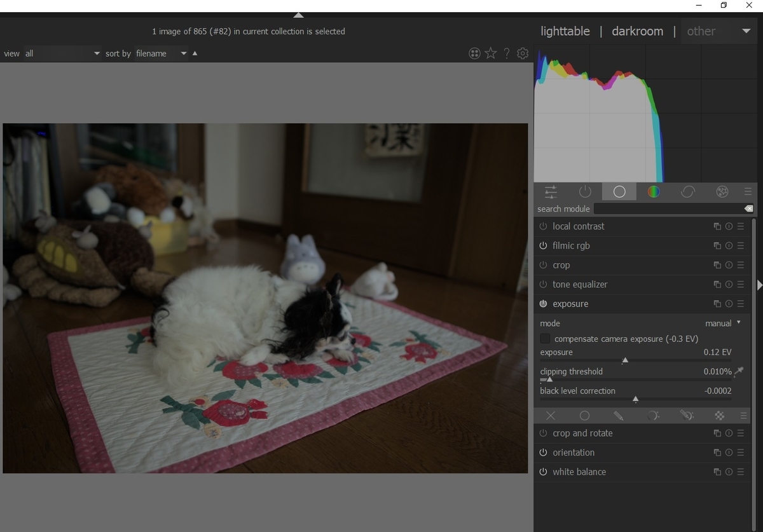
Task: Turn off the white balance module
Action: 543,472
